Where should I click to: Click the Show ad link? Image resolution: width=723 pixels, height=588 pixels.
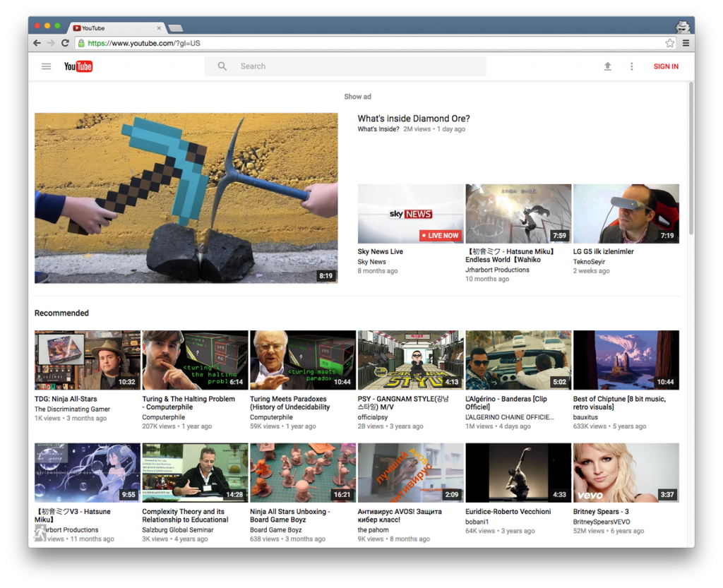point(357,97)
